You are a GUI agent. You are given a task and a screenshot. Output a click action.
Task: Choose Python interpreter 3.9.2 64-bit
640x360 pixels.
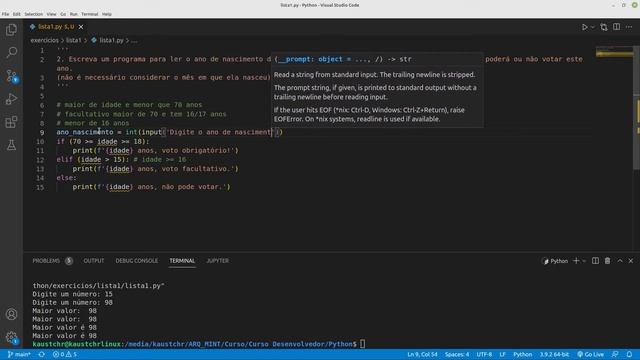(554, 354)
